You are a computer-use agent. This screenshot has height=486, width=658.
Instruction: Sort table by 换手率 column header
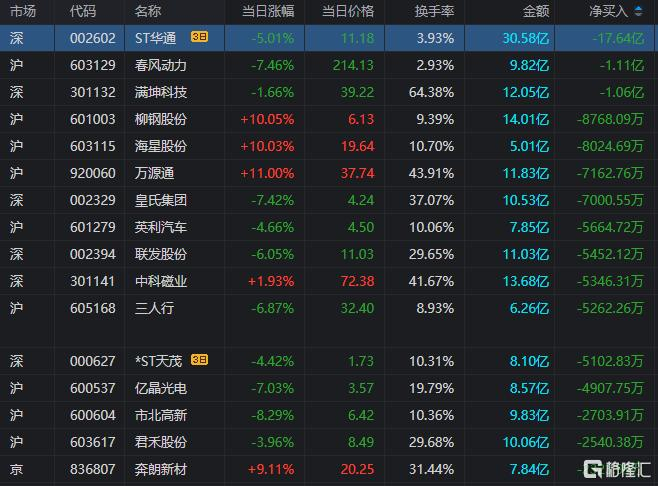click(434, 11)
